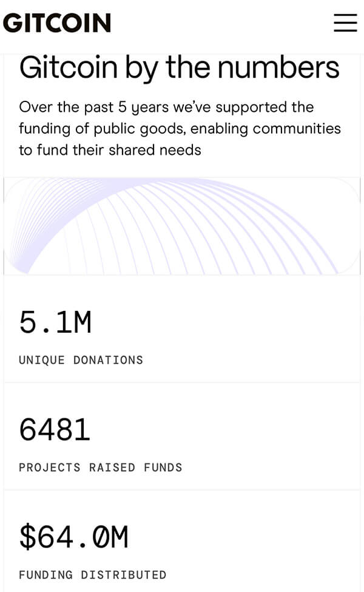This screenshot has width=364, height=592.
Task: Click the GITCOIN logo in the header
Action: point(57,23)
